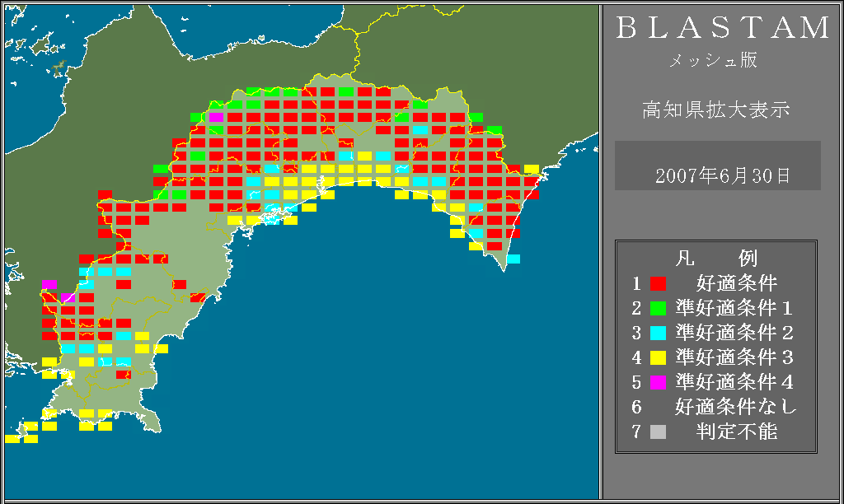Click the 準好適条件 2 legend label
Viewport: 844px width, 504px height.
click(x=734, y=333)
